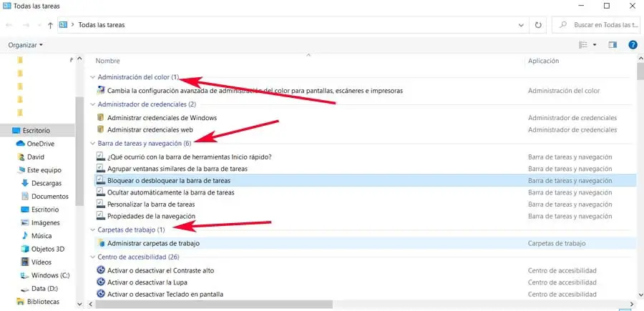
Task: Collapse the Carpetas de trabajo group
Action: coord(93,229)
